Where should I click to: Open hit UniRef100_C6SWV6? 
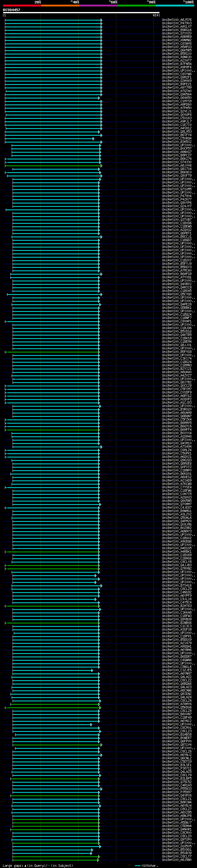(x=177, y=43)
